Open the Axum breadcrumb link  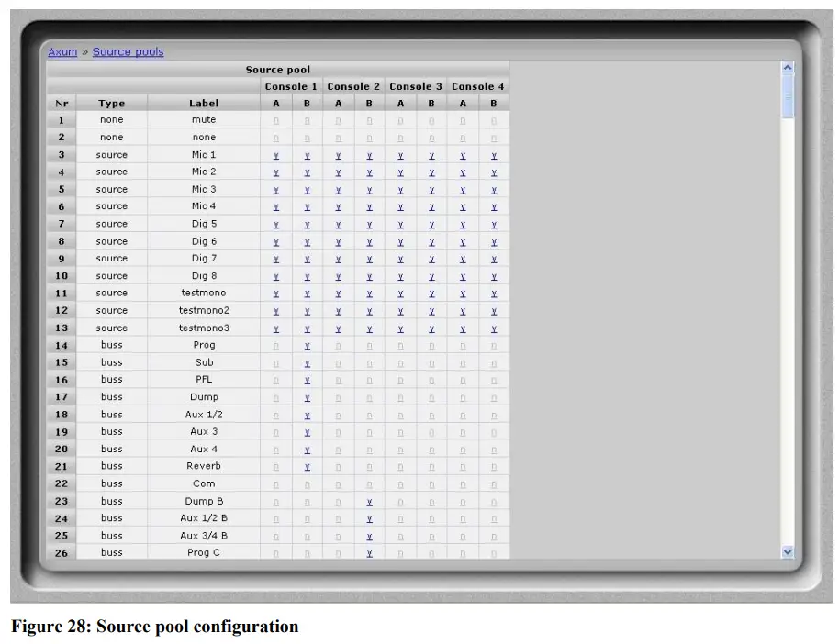[62, 52]
